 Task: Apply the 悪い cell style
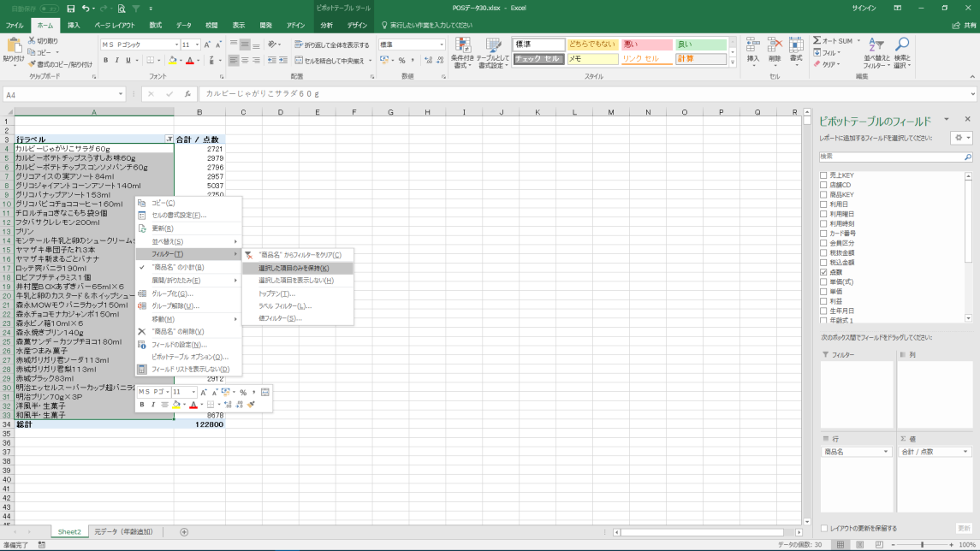(x=646, y=44)
